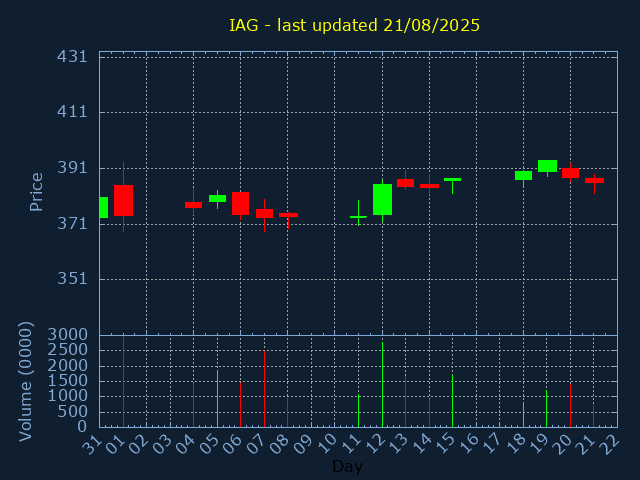Click the day label 19 on x-axis

coord(540,443)
